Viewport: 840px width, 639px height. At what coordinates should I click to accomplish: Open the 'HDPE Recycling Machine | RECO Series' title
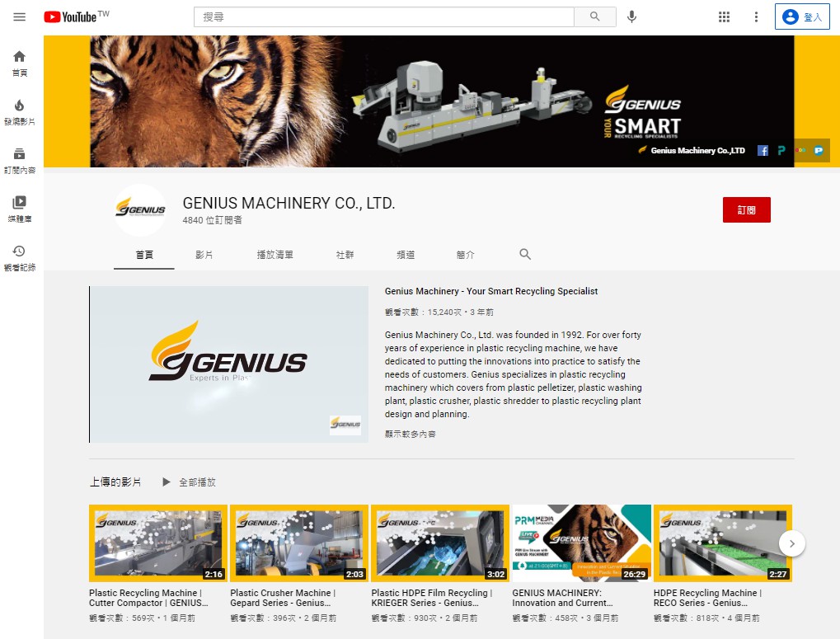pos(707,598)
